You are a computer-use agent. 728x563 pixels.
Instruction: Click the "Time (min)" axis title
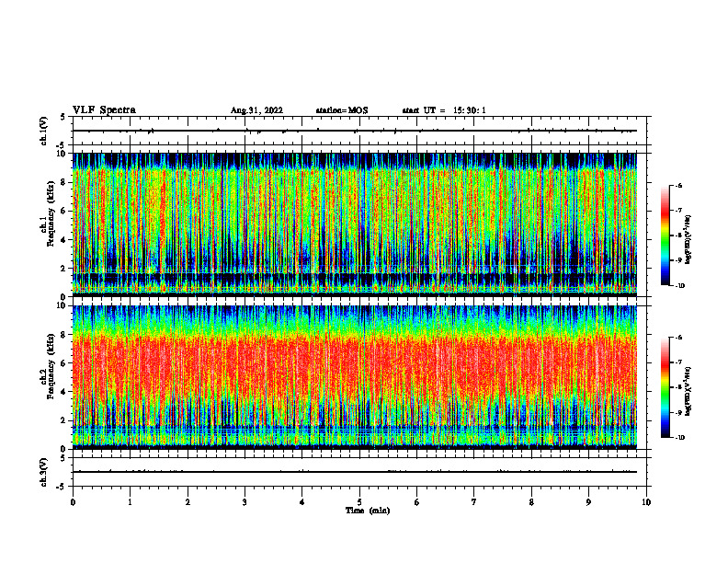point(368,511)
